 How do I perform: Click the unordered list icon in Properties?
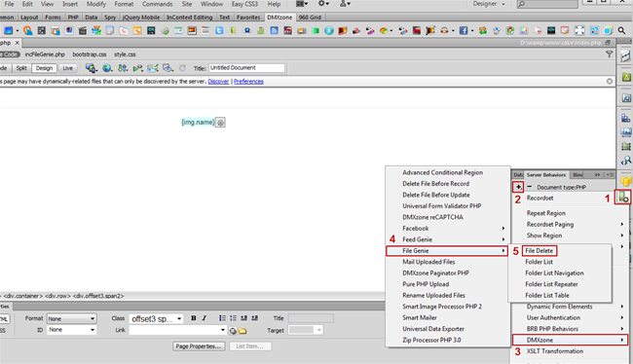click(222, 318)
